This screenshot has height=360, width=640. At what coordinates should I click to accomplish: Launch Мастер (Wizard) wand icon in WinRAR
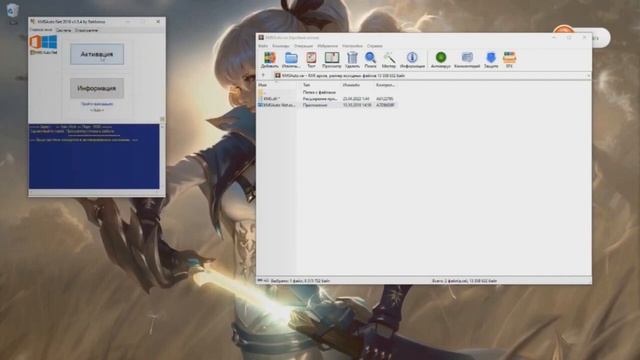(x=389, y=60)
